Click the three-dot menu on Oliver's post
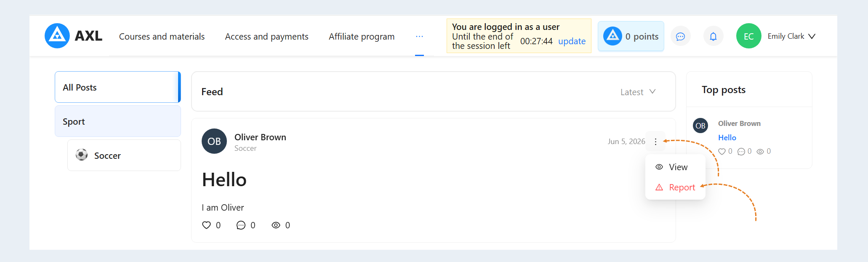The height and width of the screenshot is (262, 868). pos(655,142)
